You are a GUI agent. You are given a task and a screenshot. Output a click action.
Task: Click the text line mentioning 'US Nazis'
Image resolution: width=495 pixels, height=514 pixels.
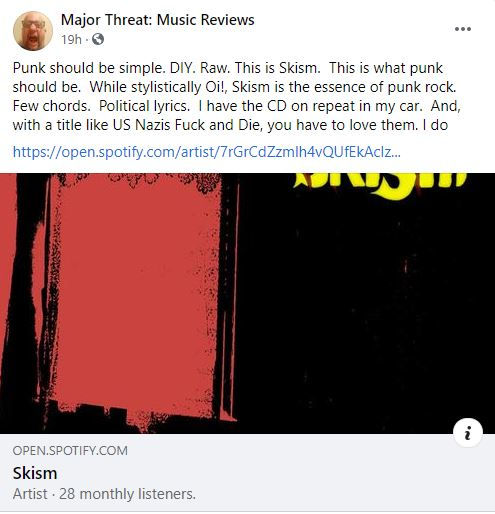point(230,125)
